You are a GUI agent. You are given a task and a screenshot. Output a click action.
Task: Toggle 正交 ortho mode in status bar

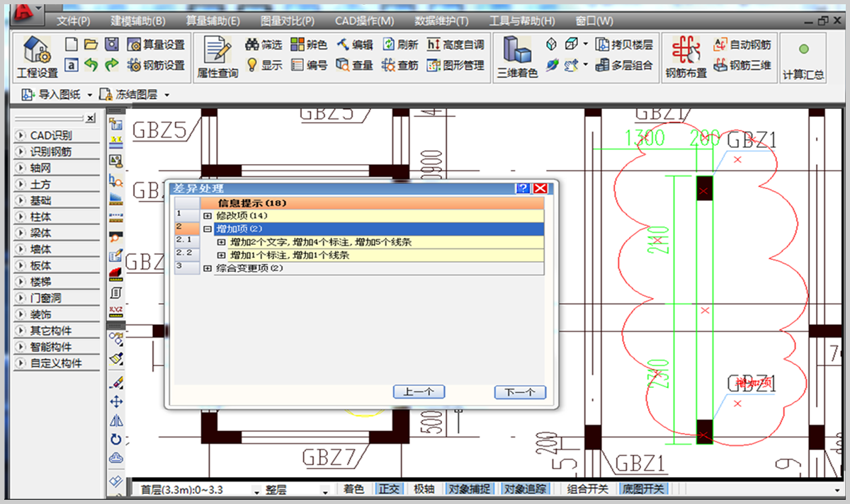(x=389, y=489)
